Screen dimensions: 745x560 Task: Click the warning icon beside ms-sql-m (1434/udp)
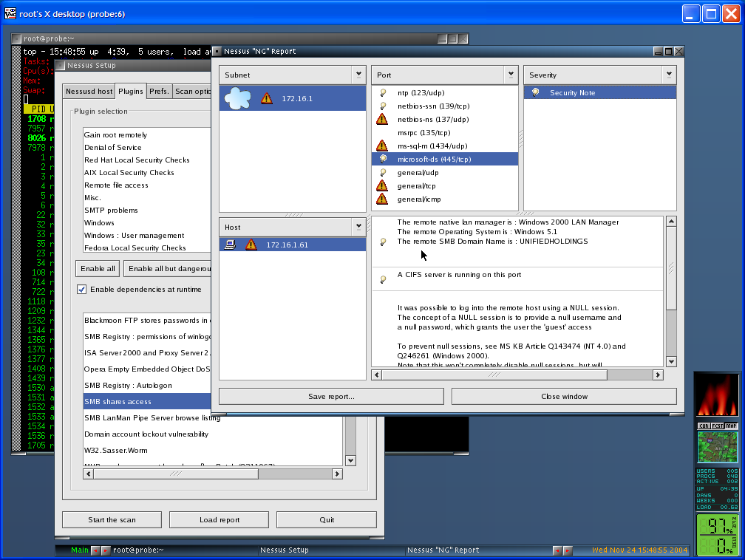382,146
